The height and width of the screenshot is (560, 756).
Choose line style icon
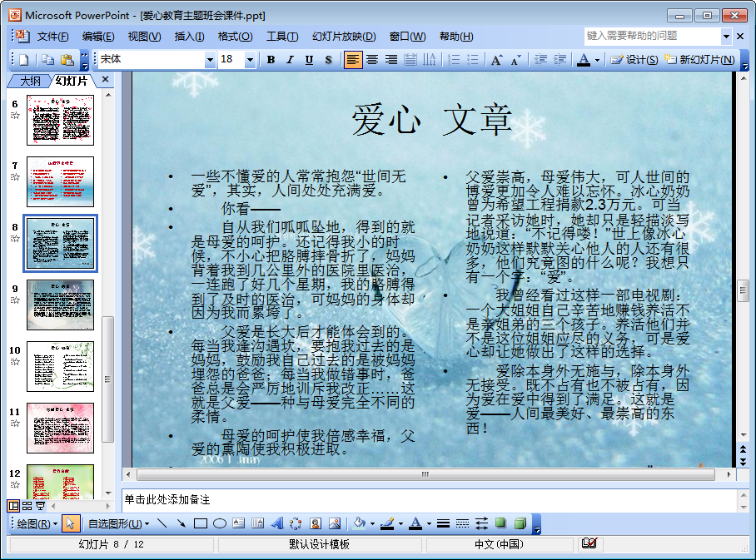coord(444,523)
